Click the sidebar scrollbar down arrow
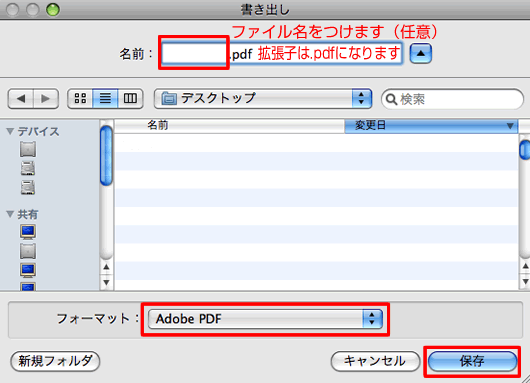 (106, 282)
